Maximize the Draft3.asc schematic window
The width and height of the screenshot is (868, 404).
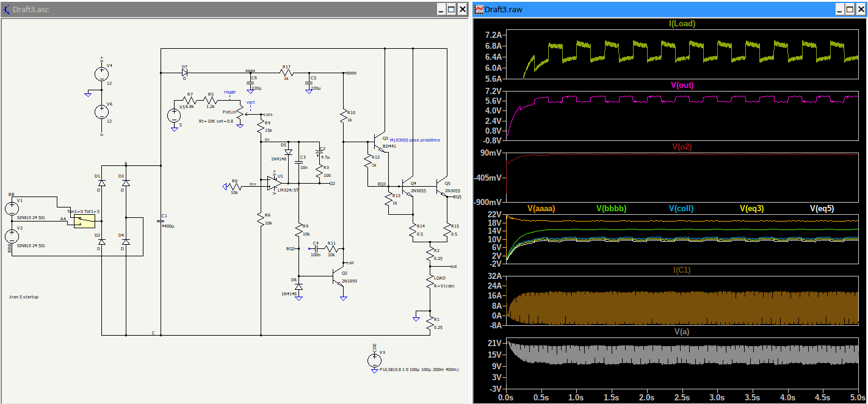point(451,9)
